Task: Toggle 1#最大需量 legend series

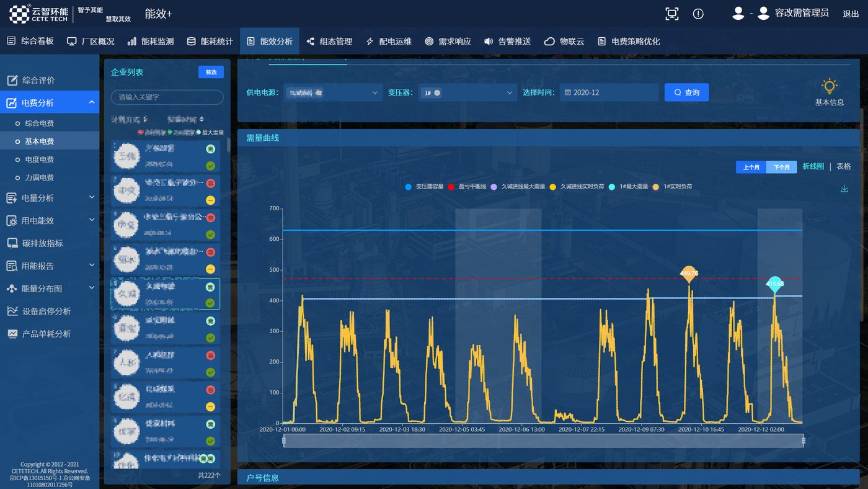Action: point(628,186)
